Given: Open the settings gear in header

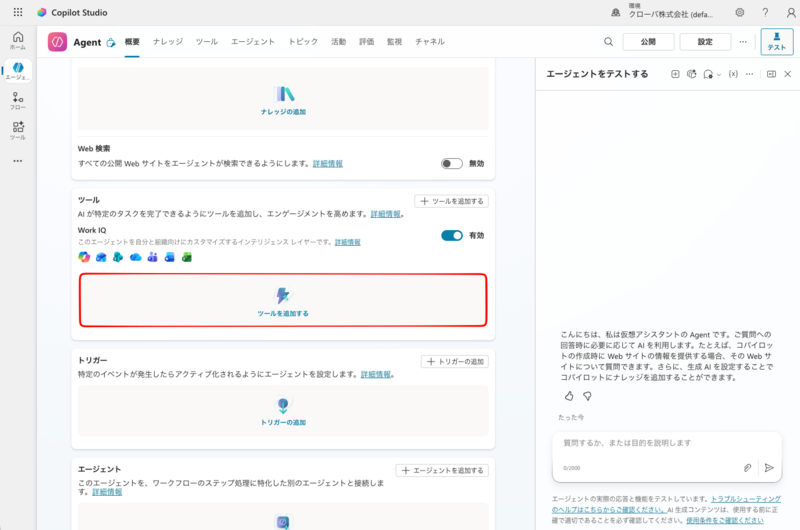Looking at the screenshot, I should (x=740, y=12).
